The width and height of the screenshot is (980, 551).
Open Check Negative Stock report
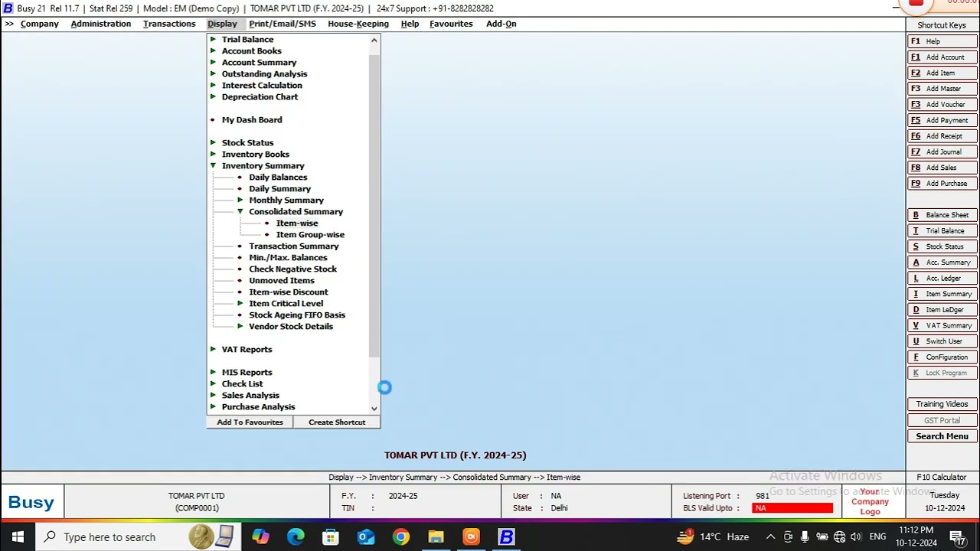(x=292, y=269)
